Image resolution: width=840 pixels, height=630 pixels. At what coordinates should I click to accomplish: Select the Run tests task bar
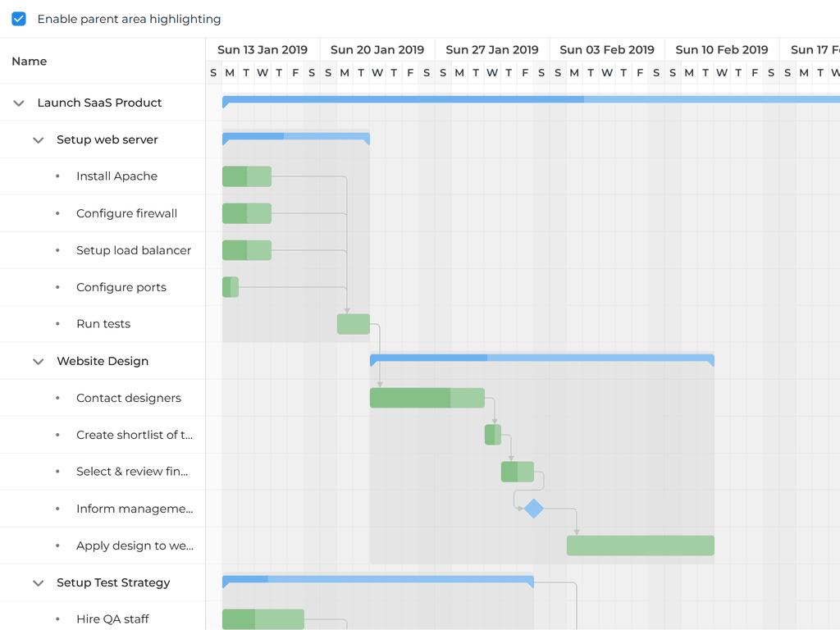click(354, 324)
